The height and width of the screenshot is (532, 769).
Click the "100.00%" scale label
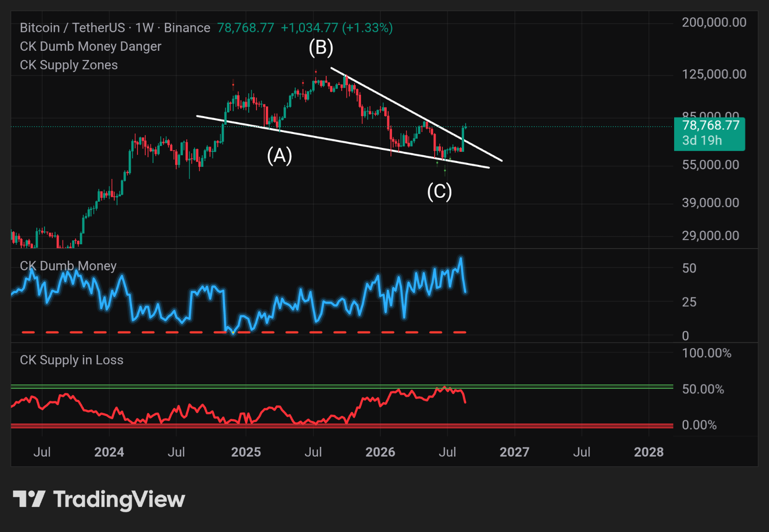tap(707, 353)
